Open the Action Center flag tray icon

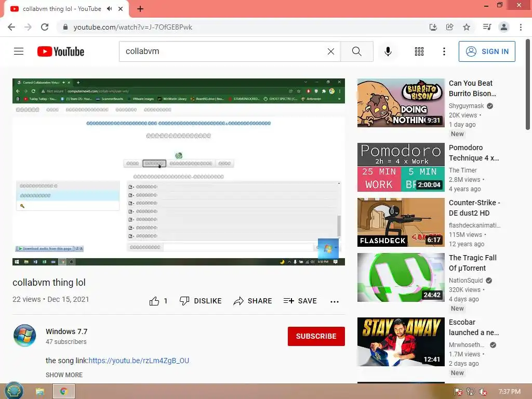pos(458,392)
